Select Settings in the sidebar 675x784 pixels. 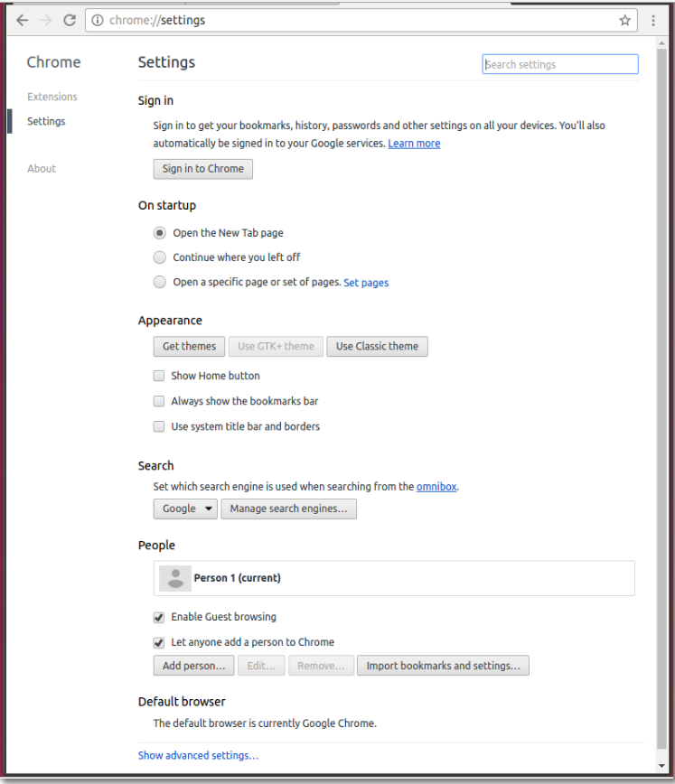pos(46,122)
